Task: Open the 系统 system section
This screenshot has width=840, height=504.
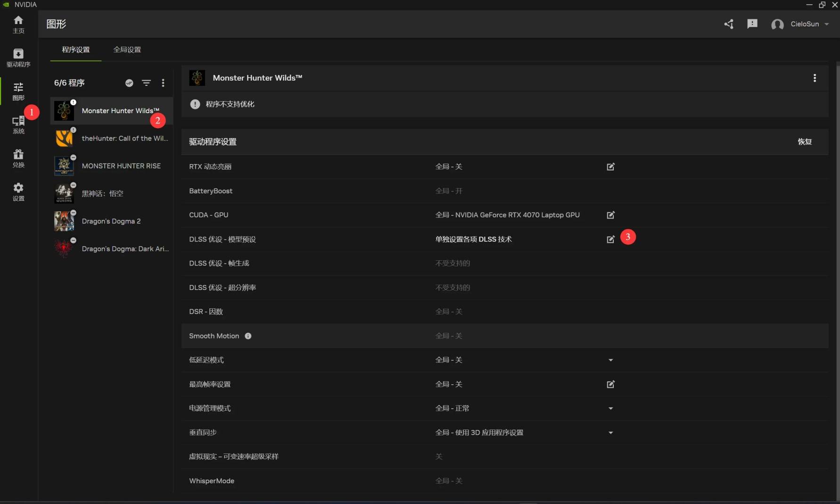Action: click(18, 124)
